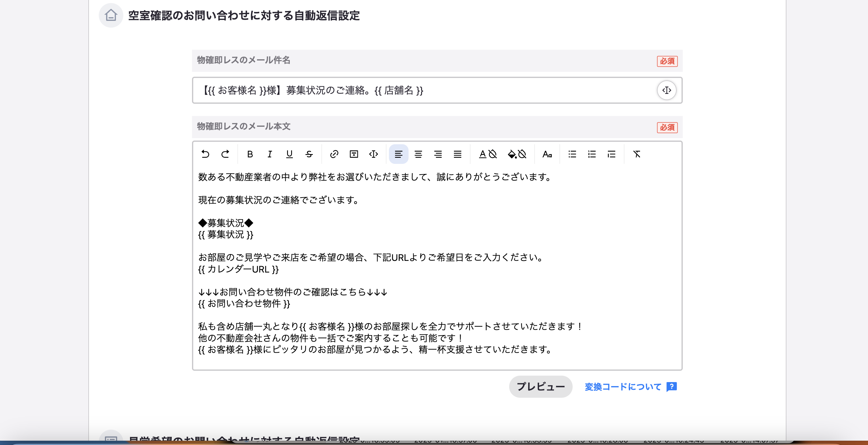The height and width of the screenshot is (445, 868).
Task: Click the undo icon in editor toolbar
Action: (205, 154)
